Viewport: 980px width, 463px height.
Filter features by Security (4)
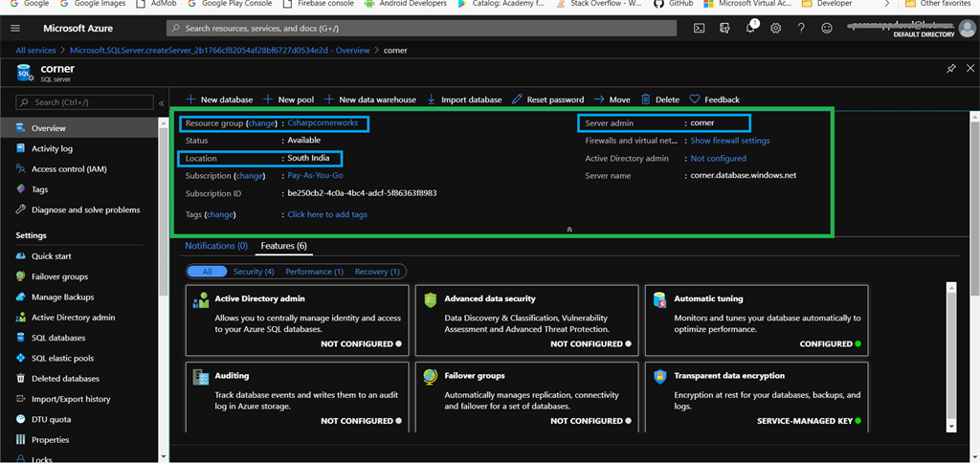(x=254, y=272)
